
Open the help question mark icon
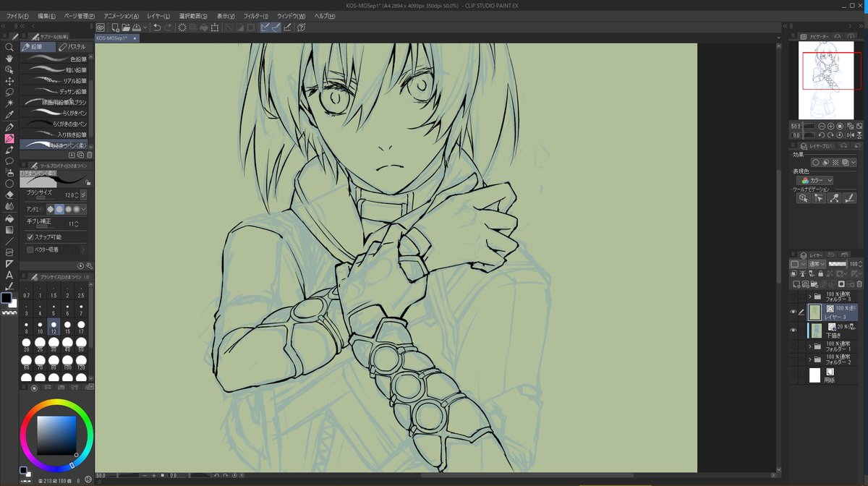(301, 27)
